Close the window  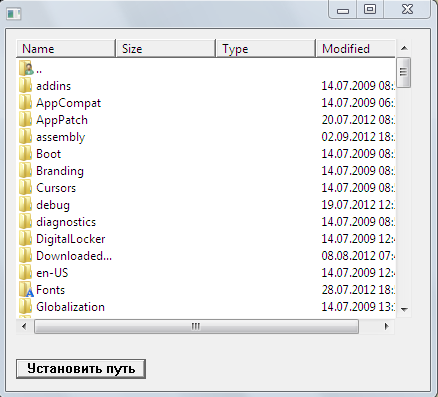(x=407, y=9)
